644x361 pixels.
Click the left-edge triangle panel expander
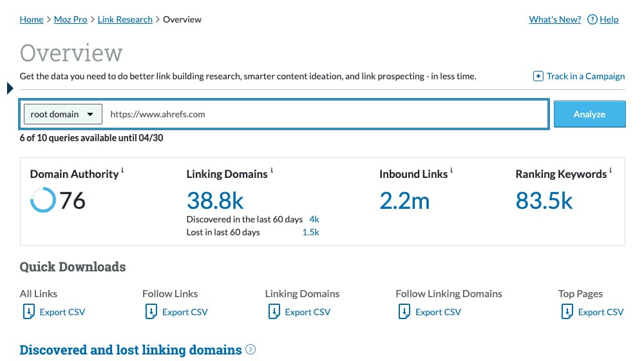tap(10, 88)
